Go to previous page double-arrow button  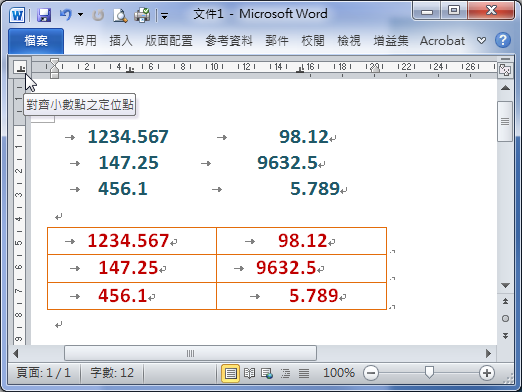tap(505, 301)
